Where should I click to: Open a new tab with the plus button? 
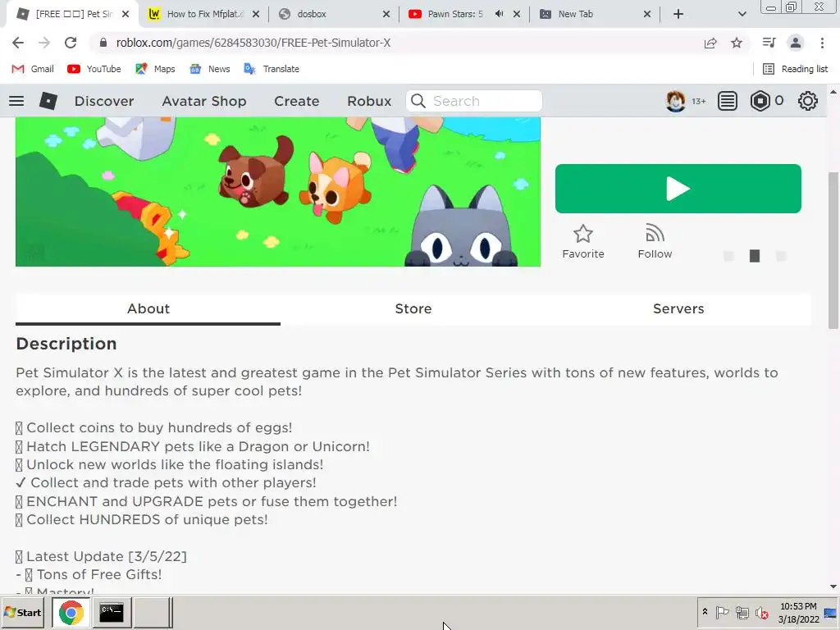[678, 14]
